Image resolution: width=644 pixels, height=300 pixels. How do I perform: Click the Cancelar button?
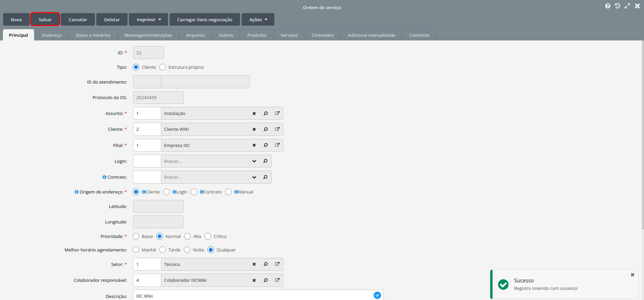(78, 20)
